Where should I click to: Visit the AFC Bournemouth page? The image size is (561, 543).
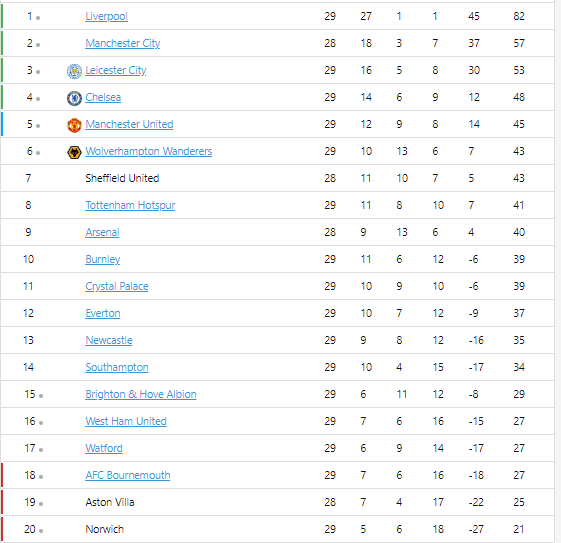click(x=128, y=475)
